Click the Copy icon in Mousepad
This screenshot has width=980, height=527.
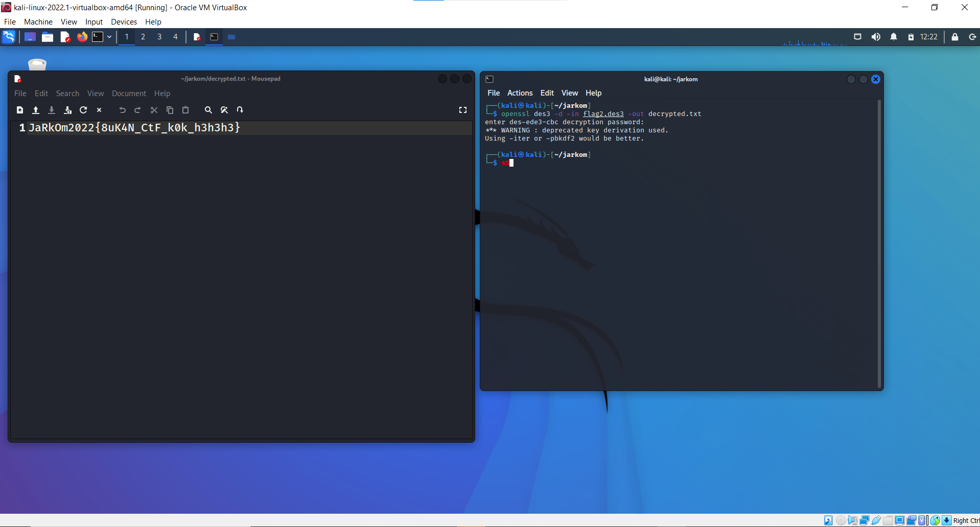point(170,110)
